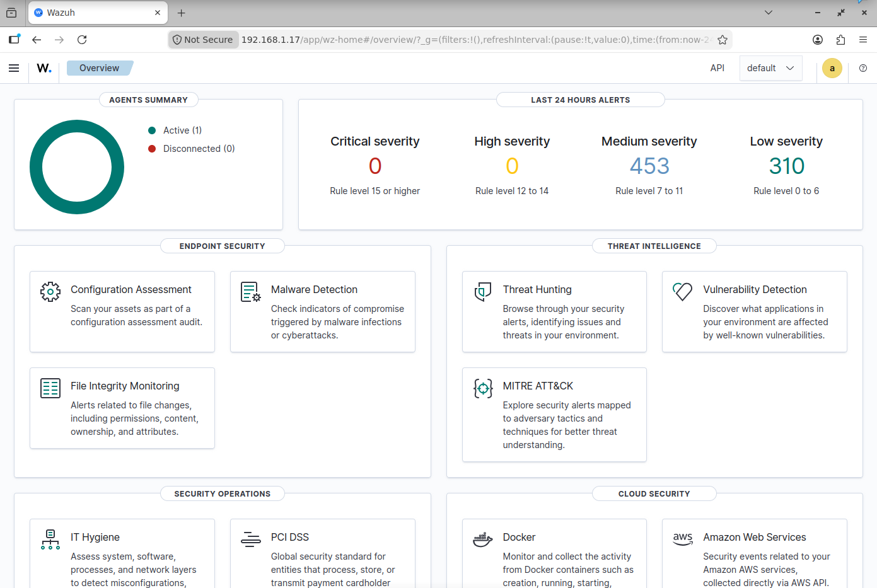Click the Critical severity count 0

click(375, 166)
